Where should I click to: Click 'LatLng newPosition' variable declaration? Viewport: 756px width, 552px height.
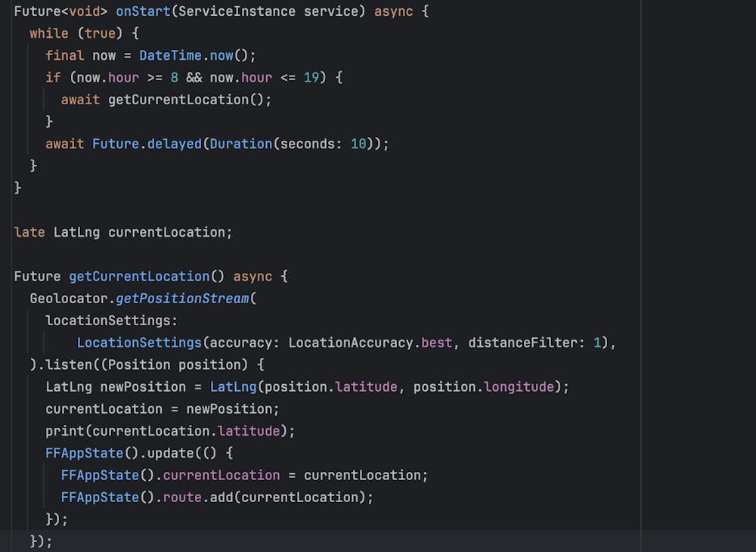[116, 387]
